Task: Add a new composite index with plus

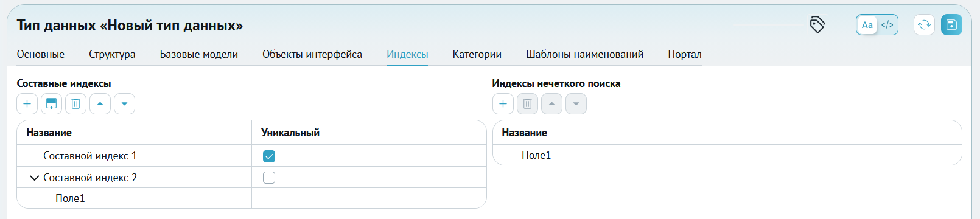Action: point(27,104)
